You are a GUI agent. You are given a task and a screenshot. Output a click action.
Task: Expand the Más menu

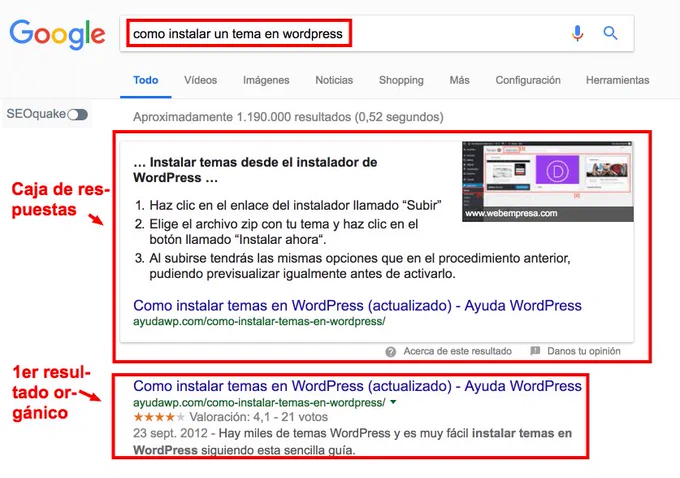tap(459, 80)
